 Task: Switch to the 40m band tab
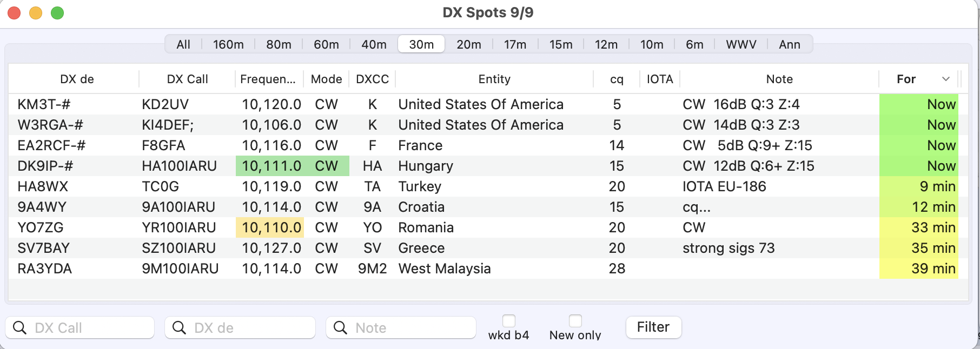click(374, 44)
